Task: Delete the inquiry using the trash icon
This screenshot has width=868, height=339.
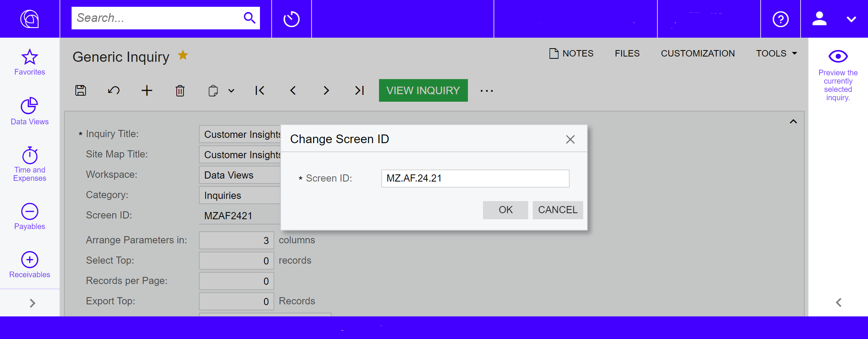Action: (180, 90)
